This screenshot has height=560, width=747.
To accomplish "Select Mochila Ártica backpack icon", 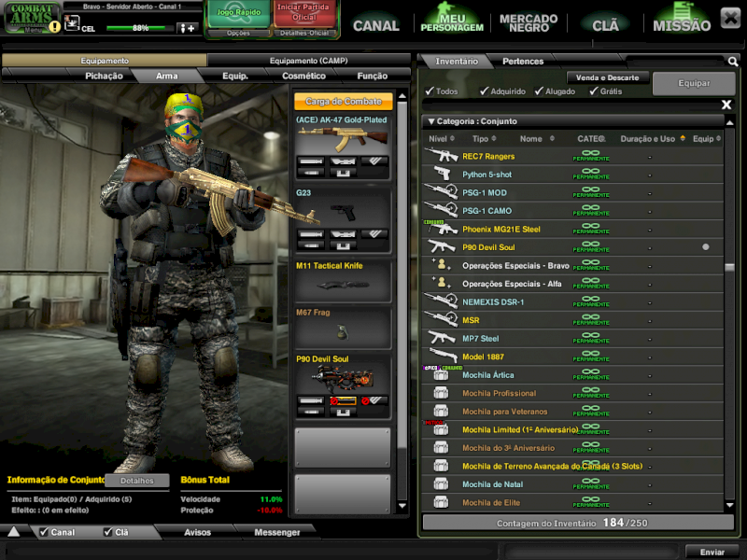I will click(441, 375).
